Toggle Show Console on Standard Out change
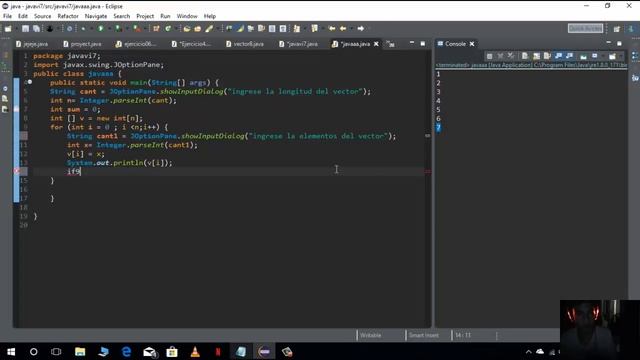 pyautogui.click(x=559, y=56)
